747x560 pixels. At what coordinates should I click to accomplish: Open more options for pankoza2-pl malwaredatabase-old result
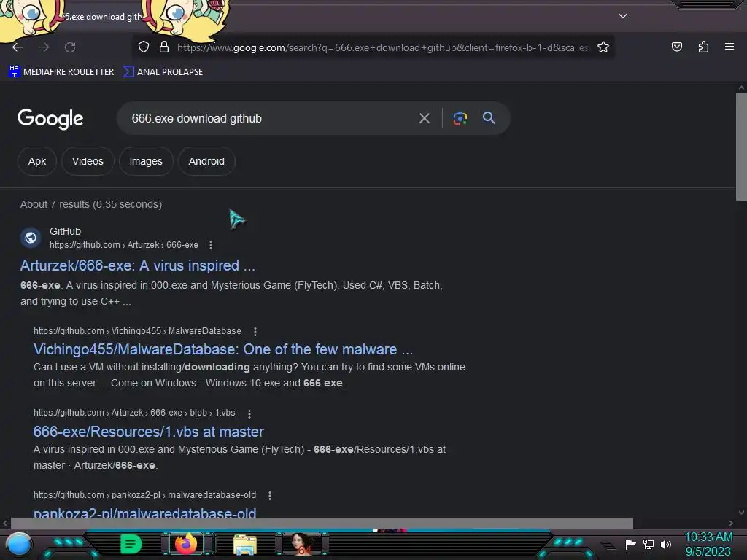(270, 496)
